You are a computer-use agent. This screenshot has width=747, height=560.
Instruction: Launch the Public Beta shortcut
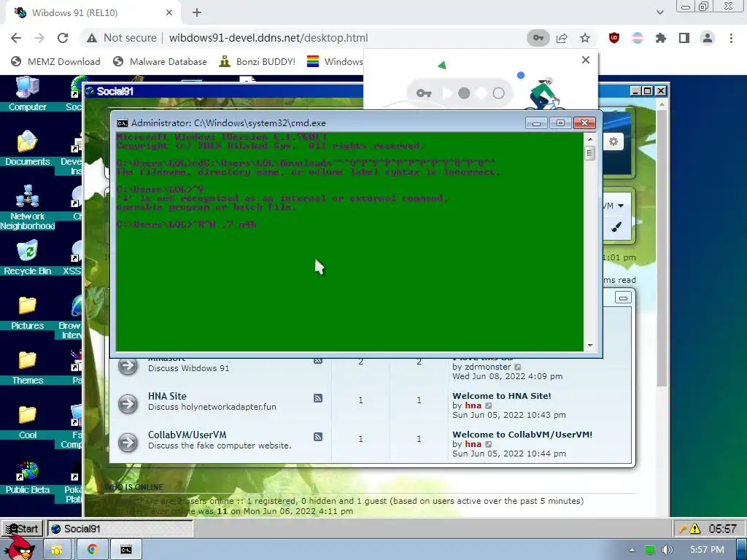click(27, 477)
